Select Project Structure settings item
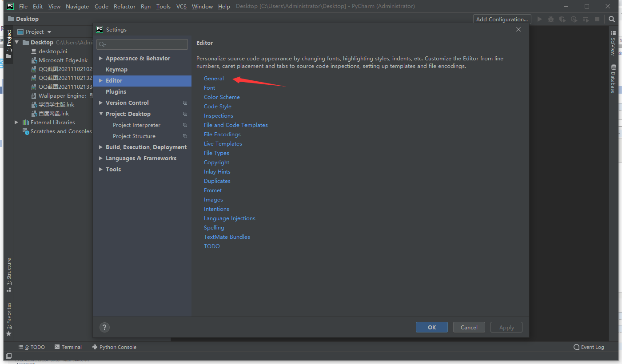The height and width of the screenshot is (364, 622). (x=134, y=136)
